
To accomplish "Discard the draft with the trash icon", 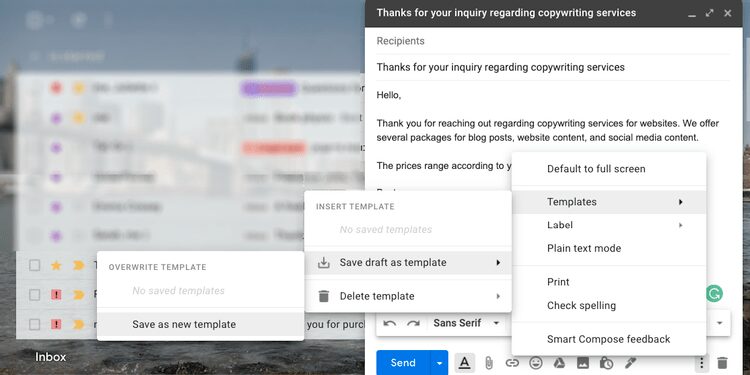I will (x=722, y=363).
